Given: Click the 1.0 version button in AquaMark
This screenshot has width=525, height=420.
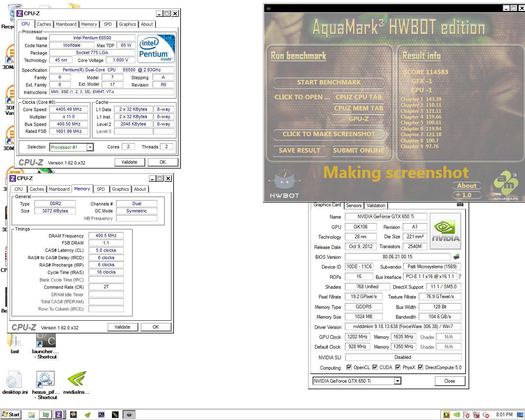Looking at the screenshot, I should pyautogui.click(x=467, y=195).
